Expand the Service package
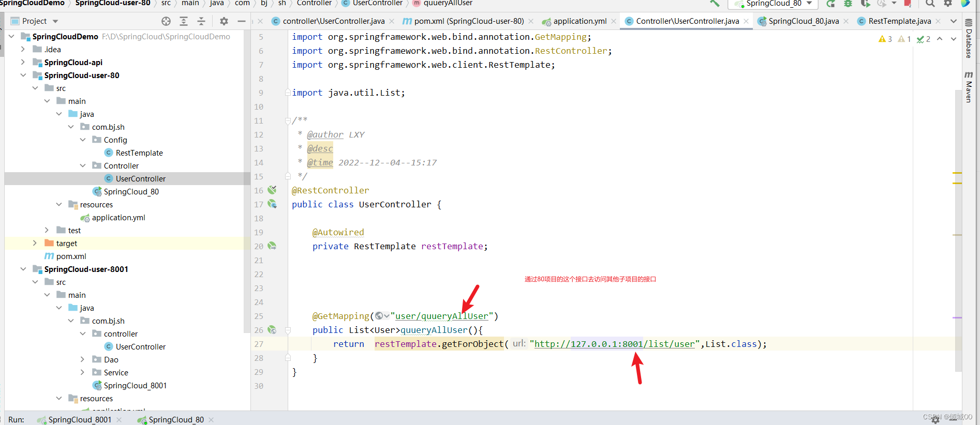The image size is (980, 425). pos(83,372)
